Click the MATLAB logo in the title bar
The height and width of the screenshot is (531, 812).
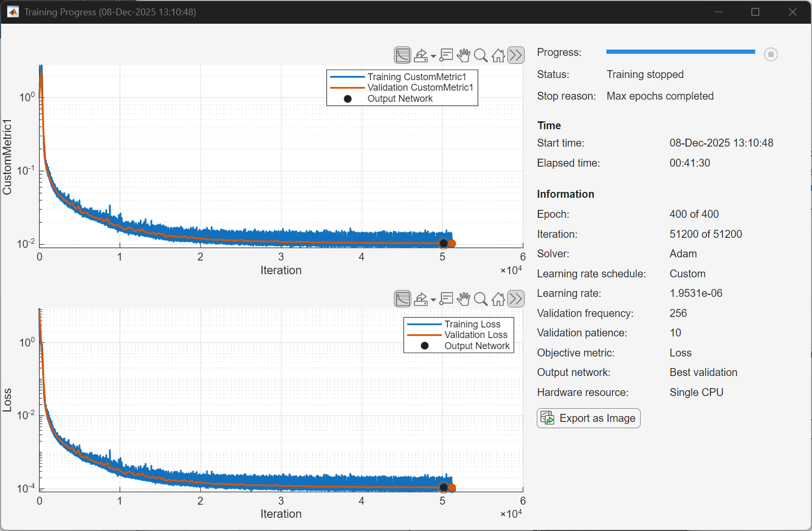coord(12,12)
